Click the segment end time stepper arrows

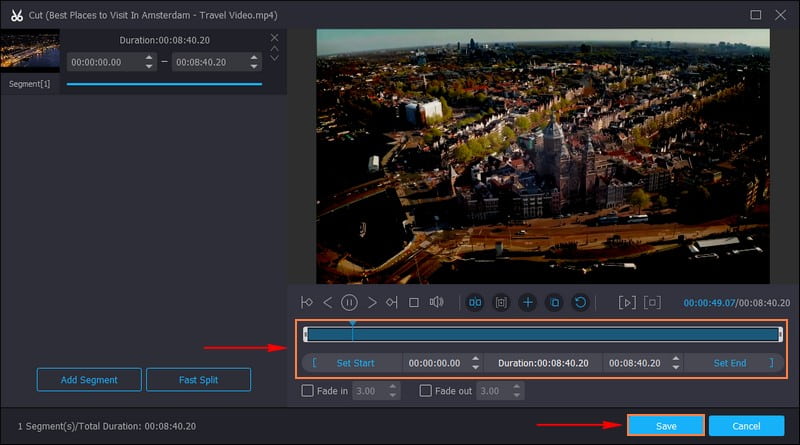pos(255,62)
